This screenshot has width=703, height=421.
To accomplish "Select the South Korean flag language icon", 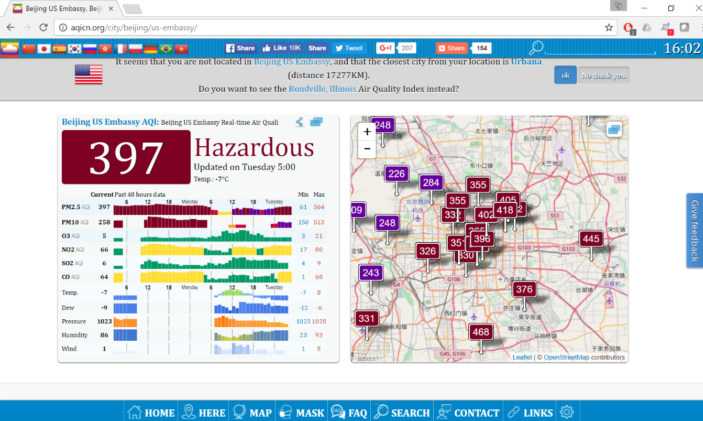I will tap(74, 48).
